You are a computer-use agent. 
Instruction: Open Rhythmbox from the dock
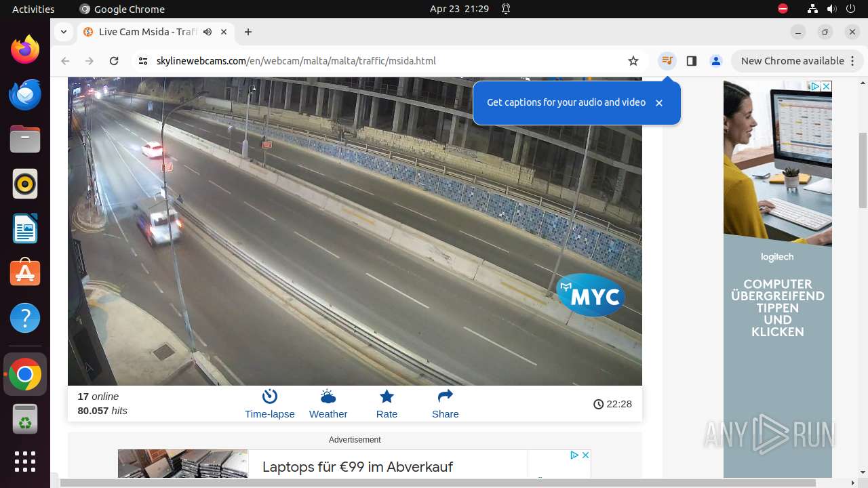coord(25,184)
